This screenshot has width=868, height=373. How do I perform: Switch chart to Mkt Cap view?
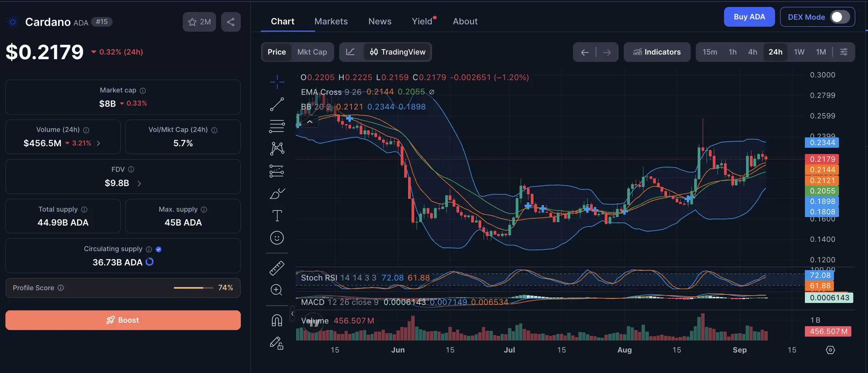tap(312, 52)
